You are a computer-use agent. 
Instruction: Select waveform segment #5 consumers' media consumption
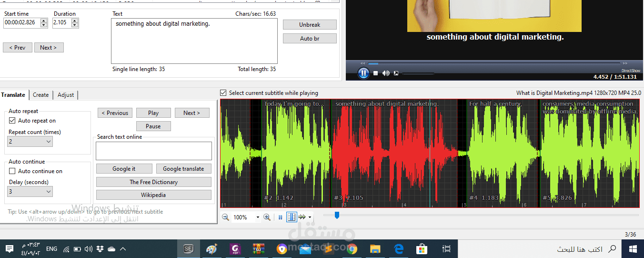[x=590, y=153]
